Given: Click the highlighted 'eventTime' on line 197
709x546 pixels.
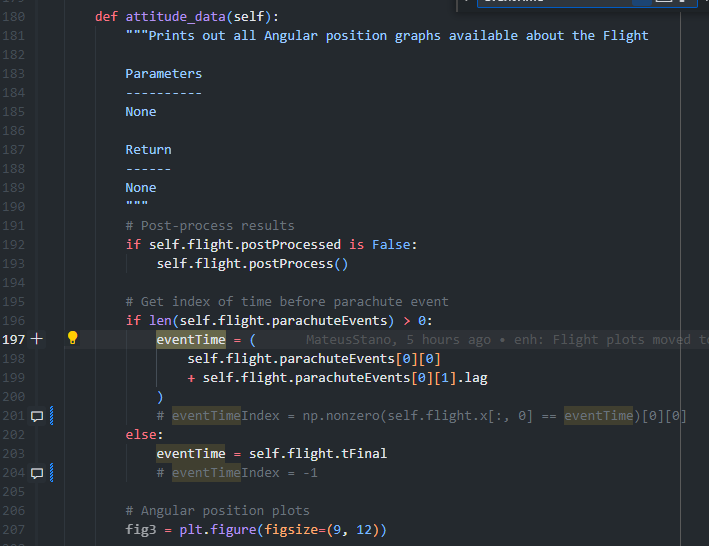Looking at the screenshot, I should (x=191, y=339).
